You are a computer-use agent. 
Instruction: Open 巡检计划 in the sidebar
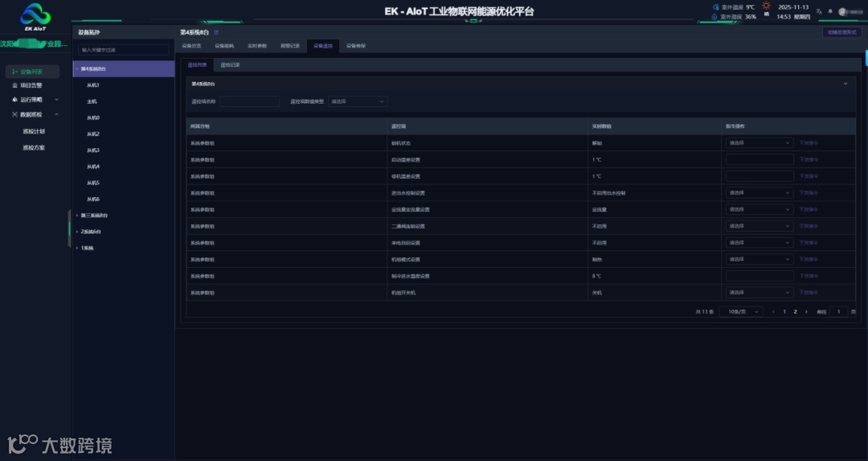click(x=34, y=131)
